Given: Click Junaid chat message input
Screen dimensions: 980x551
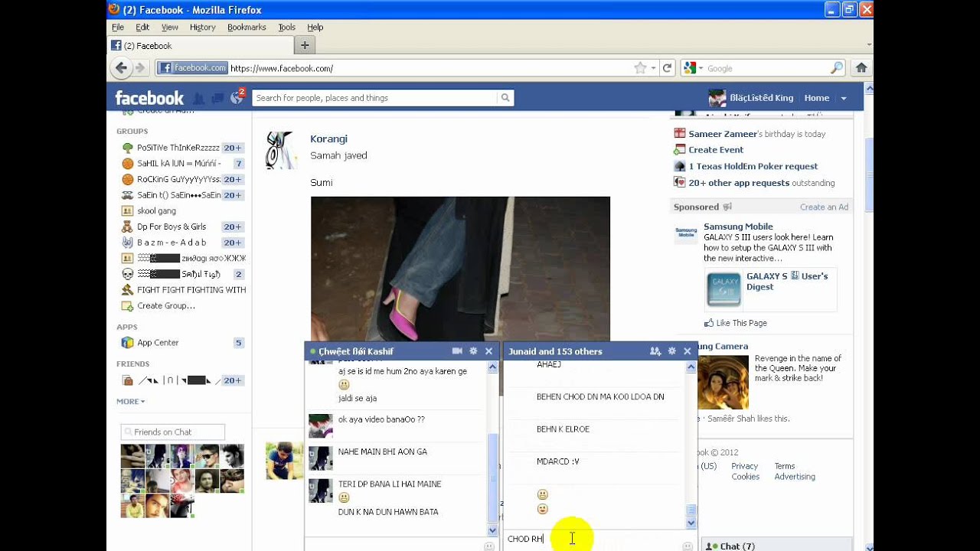Looking at the screenshot, I should (x=592, y=540).
